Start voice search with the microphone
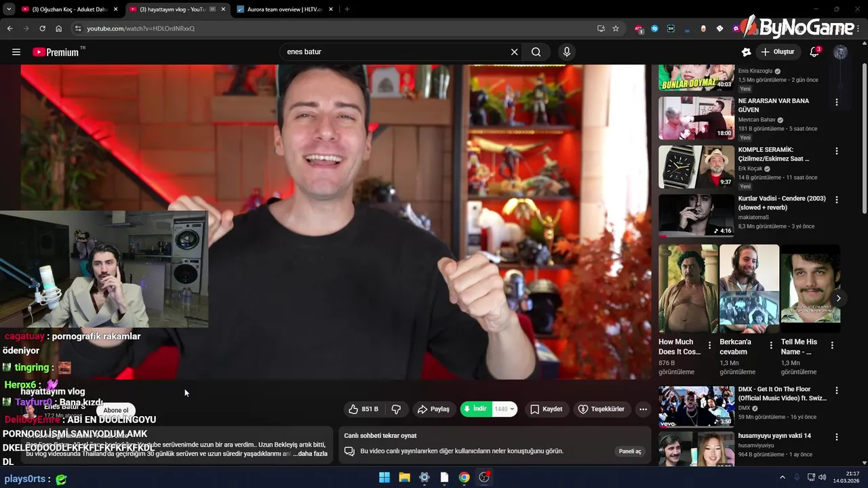This screenshot has height=488, width=868. pos(567,52)
